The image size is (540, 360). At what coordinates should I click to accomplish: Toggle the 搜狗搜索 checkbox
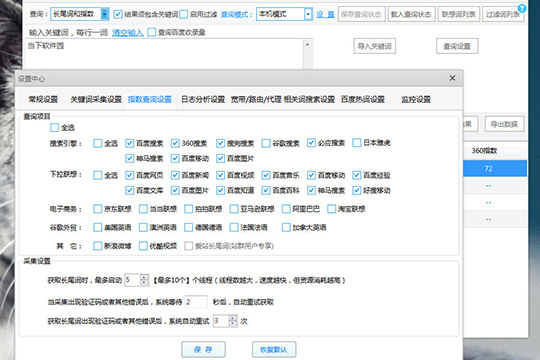pos(220,143)
